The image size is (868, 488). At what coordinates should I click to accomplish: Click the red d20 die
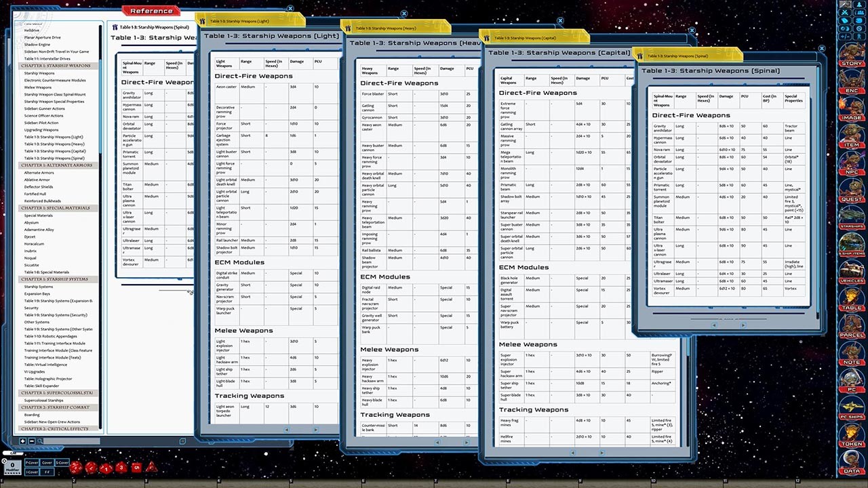(76, 467)
